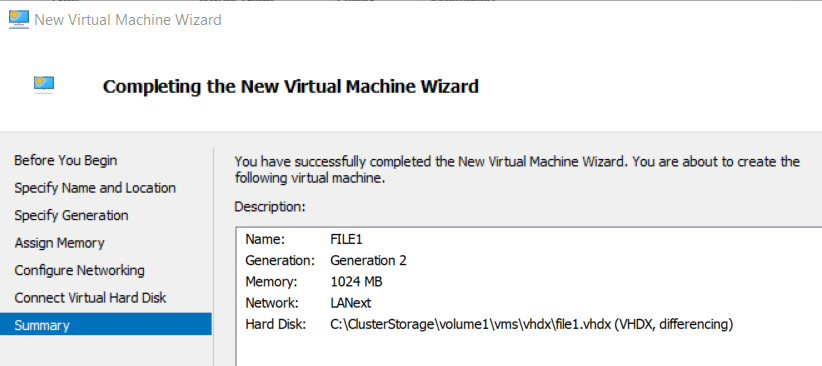Select the Specify Generation step
Screen dimensions: 822x366
tap(71, 216)
